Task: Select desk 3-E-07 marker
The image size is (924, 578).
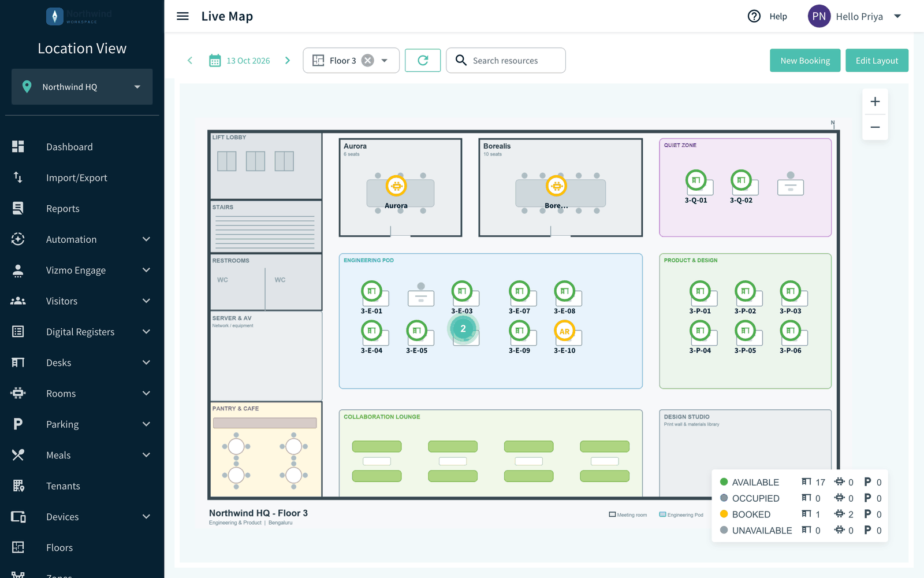Action: click(x=520, y=291)
